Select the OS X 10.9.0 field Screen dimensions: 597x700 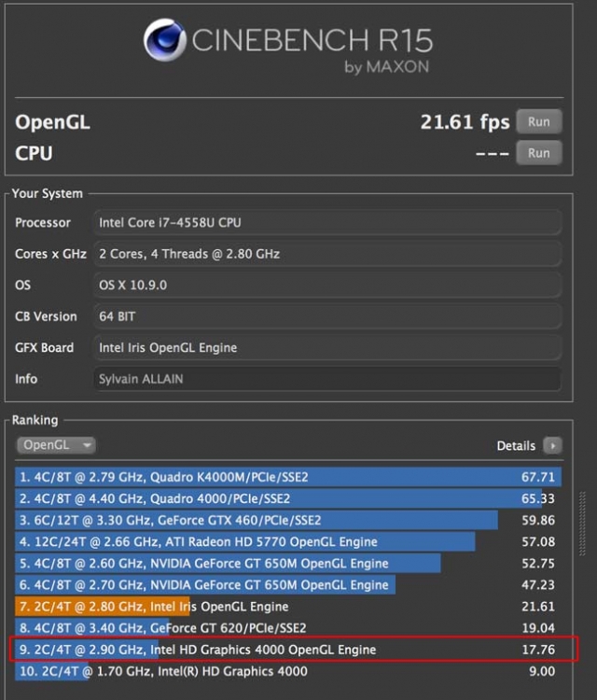[327, 285]
